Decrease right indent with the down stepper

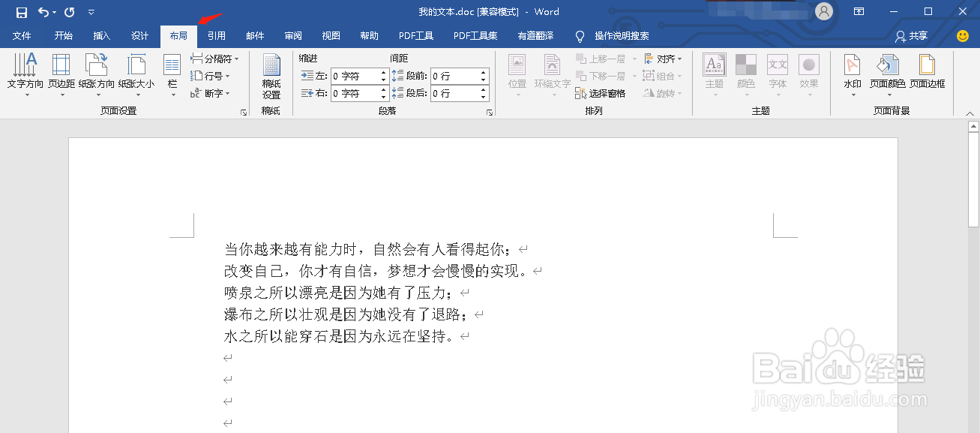(384, 98)
